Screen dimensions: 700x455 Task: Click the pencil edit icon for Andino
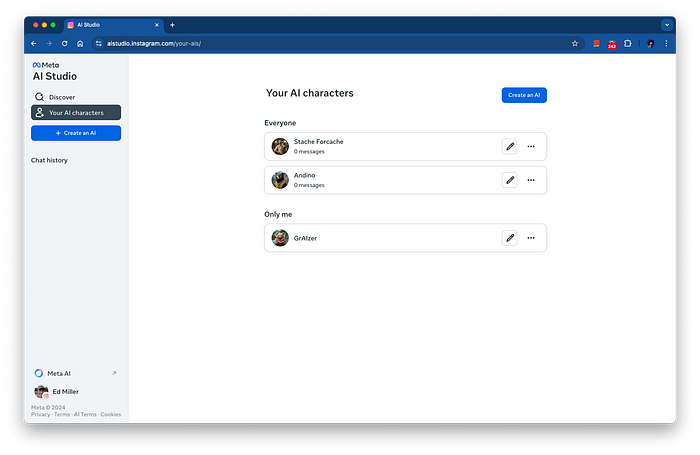509,180
